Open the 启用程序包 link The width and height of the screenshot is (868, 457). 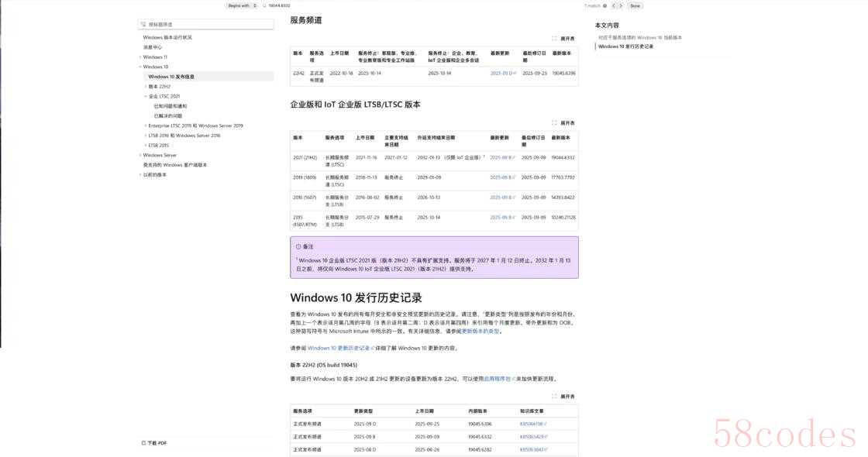499,379
